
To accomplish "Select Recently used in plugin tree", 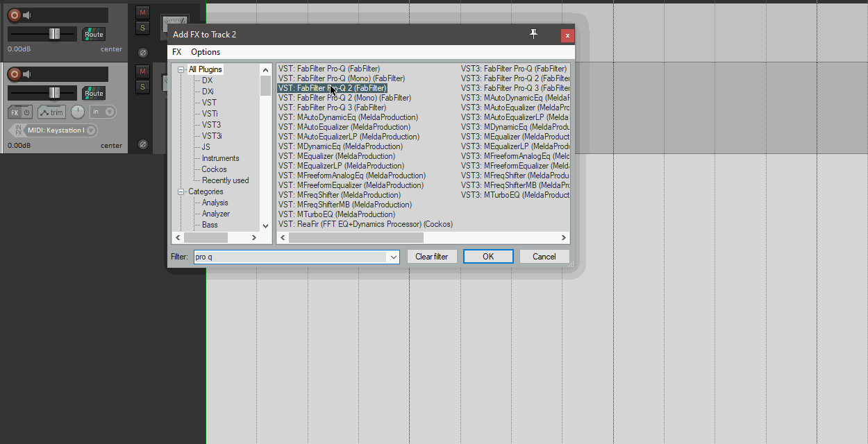I will (226, 180).
